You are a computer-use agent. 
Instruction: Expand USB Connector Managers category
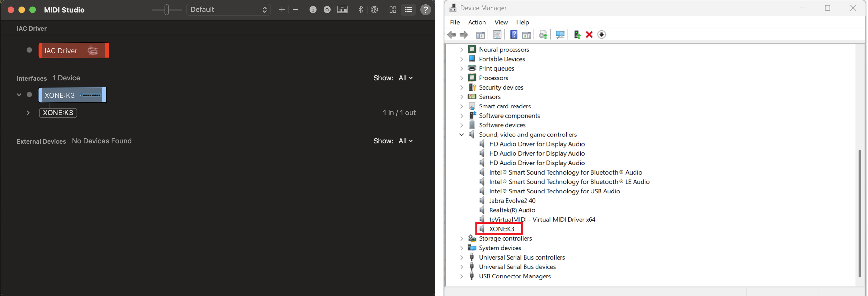(462, 276)
